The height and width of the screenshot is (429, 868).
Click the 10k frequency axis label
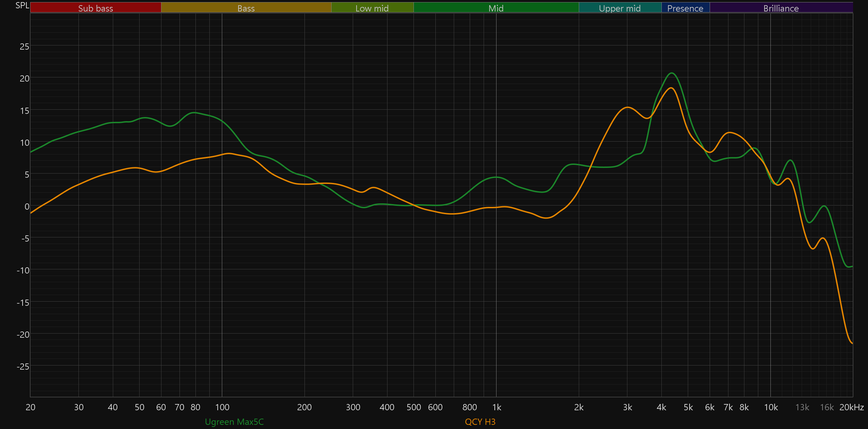[x=771, y=407]
